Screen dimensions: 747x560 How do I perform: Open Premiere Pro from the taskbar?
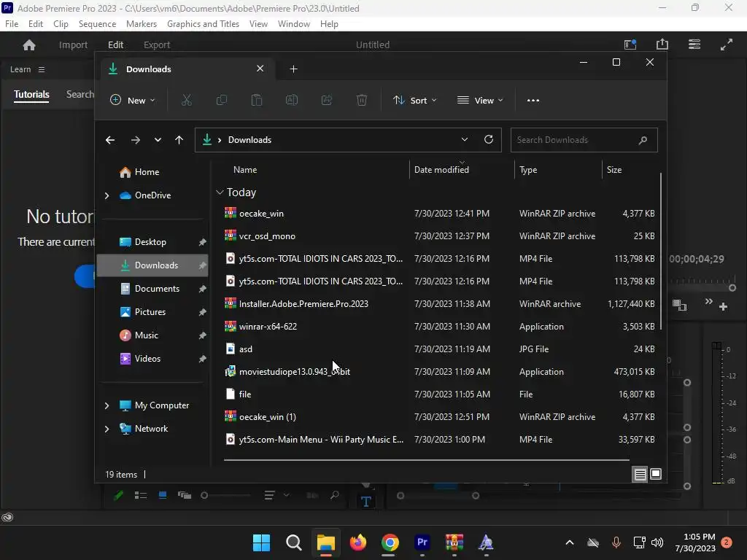(x=422, y=542)
